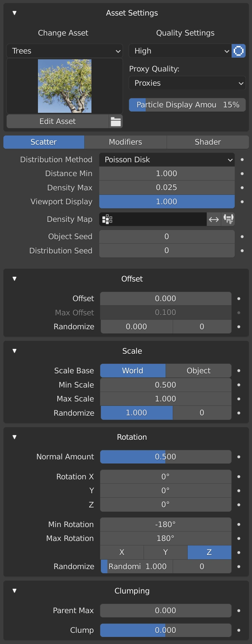
Task: Click the animate dot beside Clump
Action: 239,630
